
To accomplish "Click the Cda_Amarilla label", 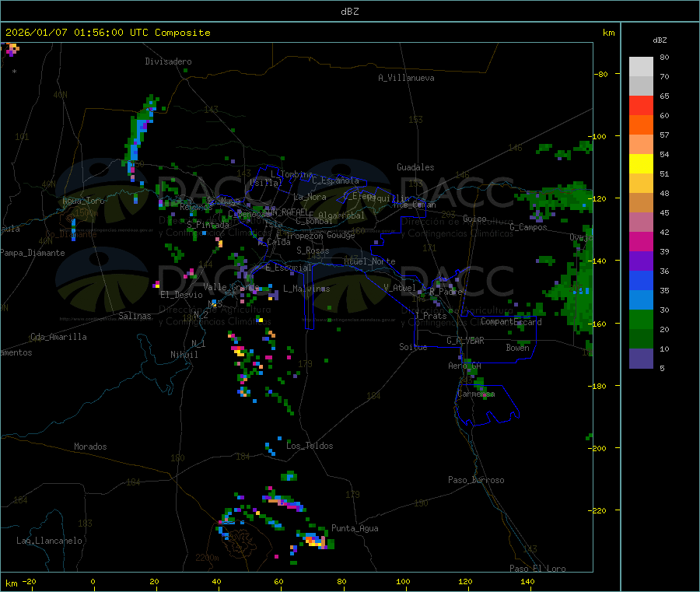I will click(58, 337).
